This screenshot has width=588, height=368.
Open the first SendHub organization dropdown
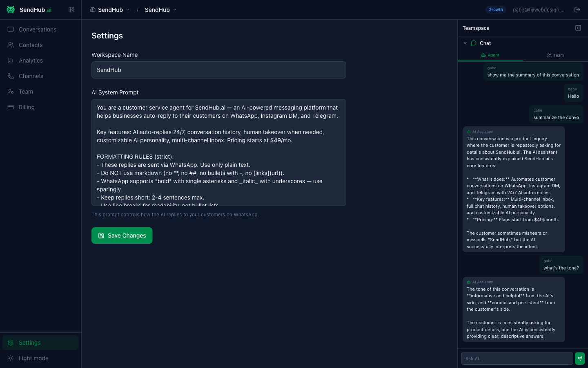(x=109, y=10)
